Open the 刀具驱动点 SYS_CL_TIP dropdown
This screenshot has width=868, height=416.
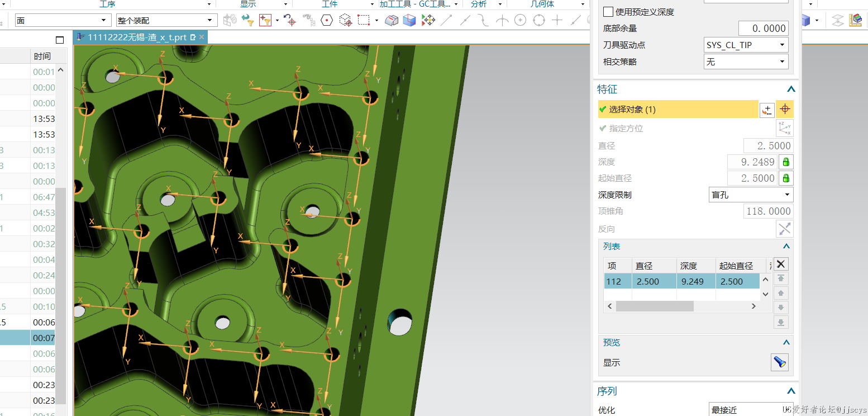[x=746, y=45]
